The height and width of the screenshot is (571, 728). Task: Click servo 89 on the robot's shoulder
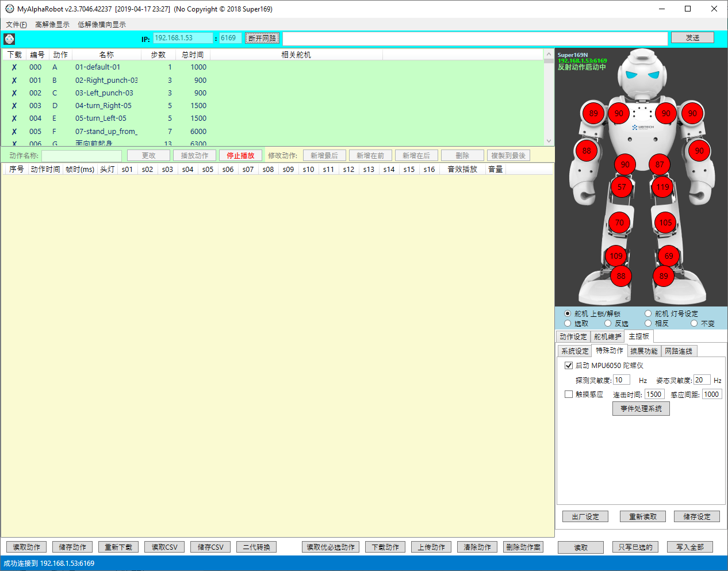[x=593, y=113]
